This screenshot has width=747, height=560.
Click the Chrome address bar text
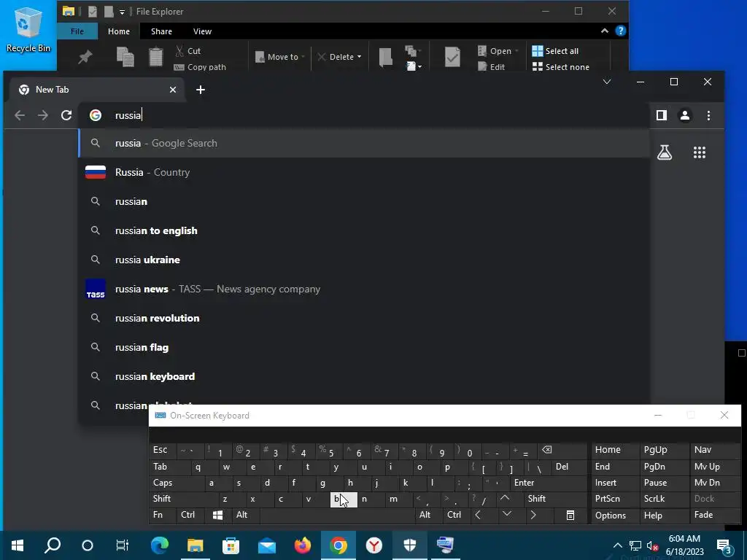pyautogui.click(x=128, y=115)
